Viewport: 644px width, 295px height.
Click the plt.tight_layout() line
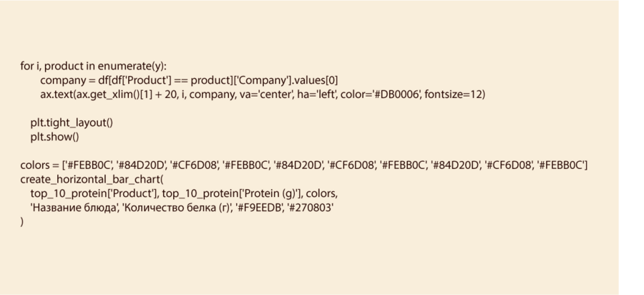pos(72,123)
